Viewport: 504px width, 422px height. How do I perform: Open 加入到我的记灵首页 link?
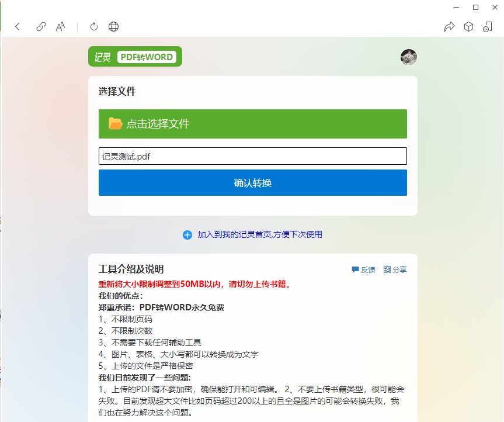[260, 234]
